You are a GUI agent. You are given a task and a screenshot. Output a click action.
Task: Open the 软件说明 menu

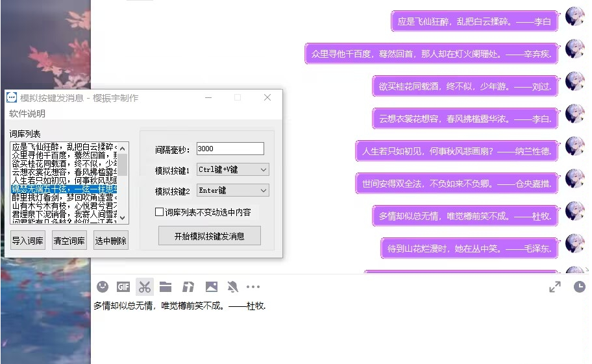coord(27,114)
